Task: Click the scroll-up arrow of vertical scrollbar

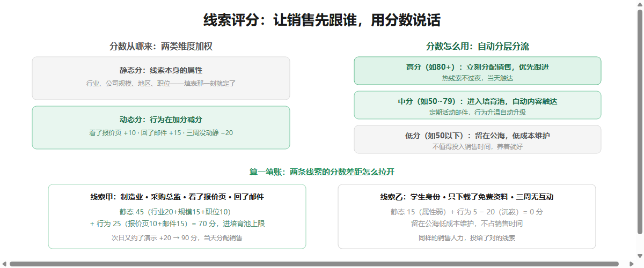Action: 640,4
